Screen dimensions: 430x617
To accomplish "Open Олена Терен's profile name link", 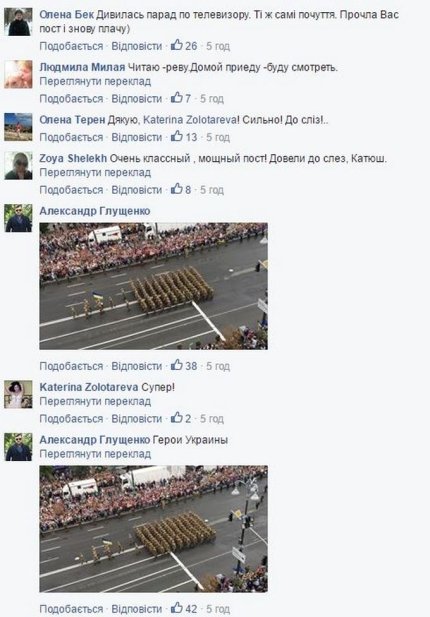I will 72,120.
